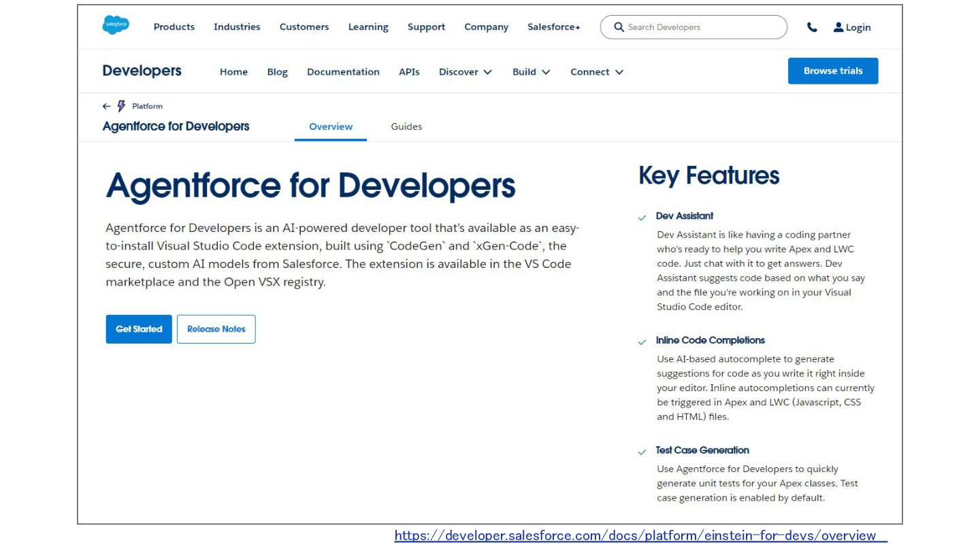
Task: Open the Release Notes button
Action: pyautogui.click(x=216, y=329)
